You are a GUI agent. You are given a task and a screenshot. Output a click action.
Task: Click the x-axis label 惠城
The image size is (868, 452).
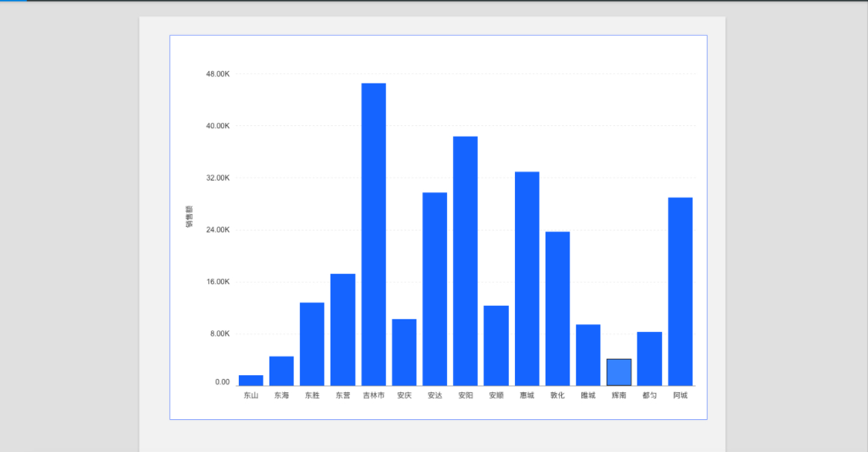point(527,395)
